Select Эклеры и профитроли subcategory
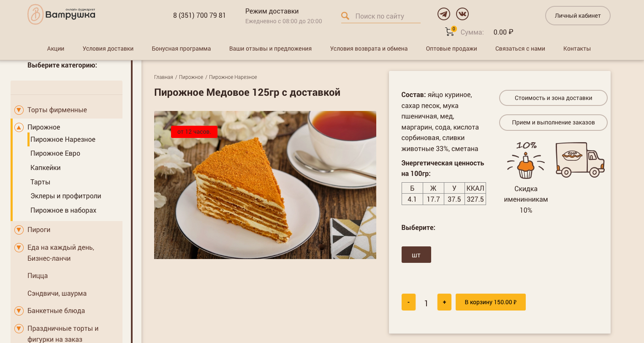Viewport: 644px width, 343px height. click(65, 196)
